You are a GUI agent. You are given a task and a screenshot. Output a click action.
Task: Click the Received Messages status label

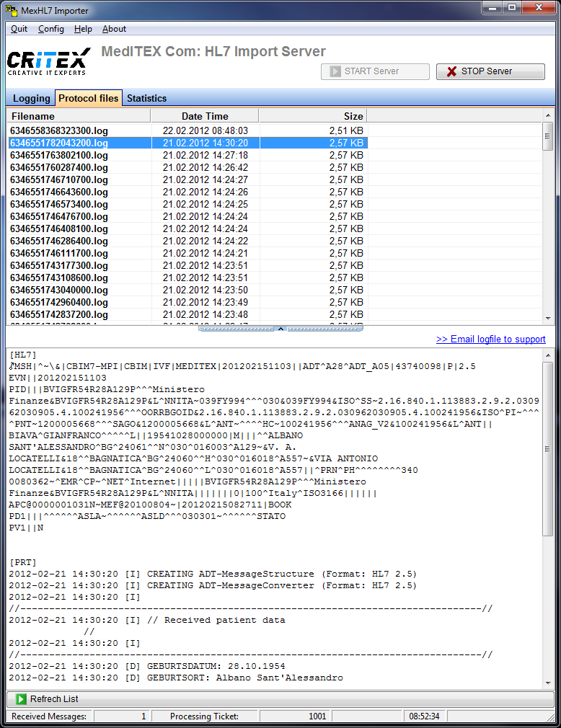click(x=49, y=716)
